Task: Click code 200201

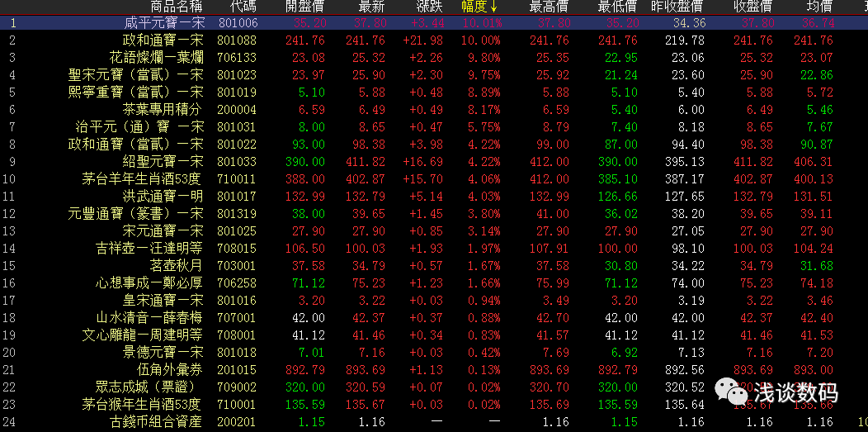Action: 238,422
